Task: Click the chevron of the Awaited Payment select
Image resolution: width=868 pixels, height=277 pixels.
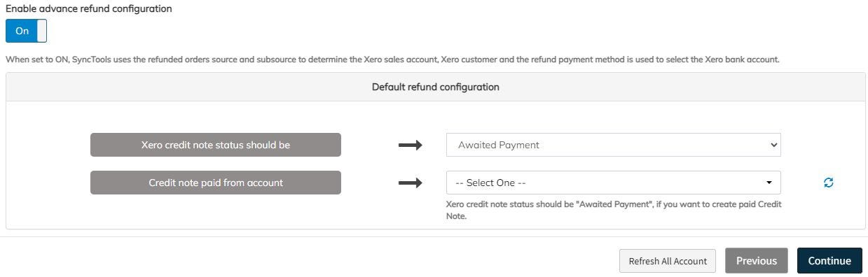Action: (773, 145)
